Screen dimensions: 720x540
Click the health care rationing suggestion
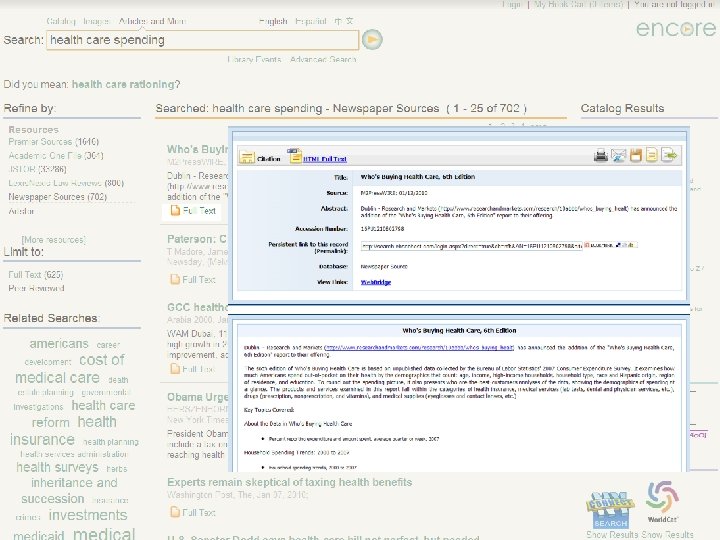123,84
